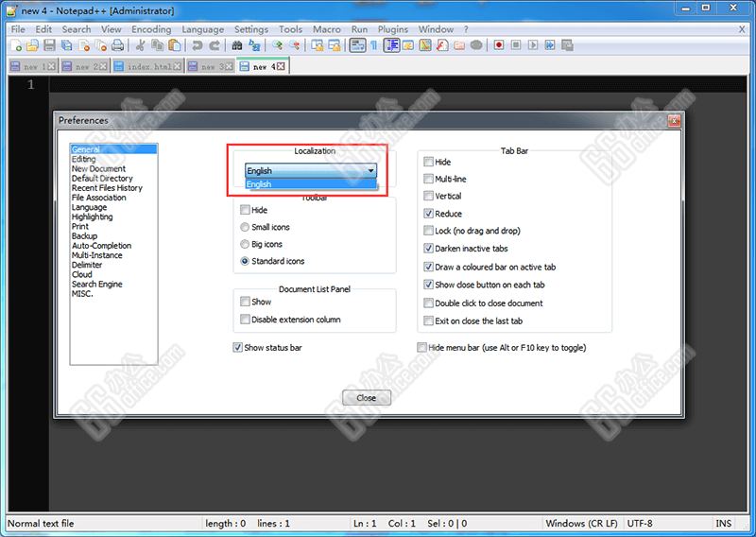Screen dimensions: 756x537
Task: Click UTF-8 encoding in status bar
Action: coord(640,523)
